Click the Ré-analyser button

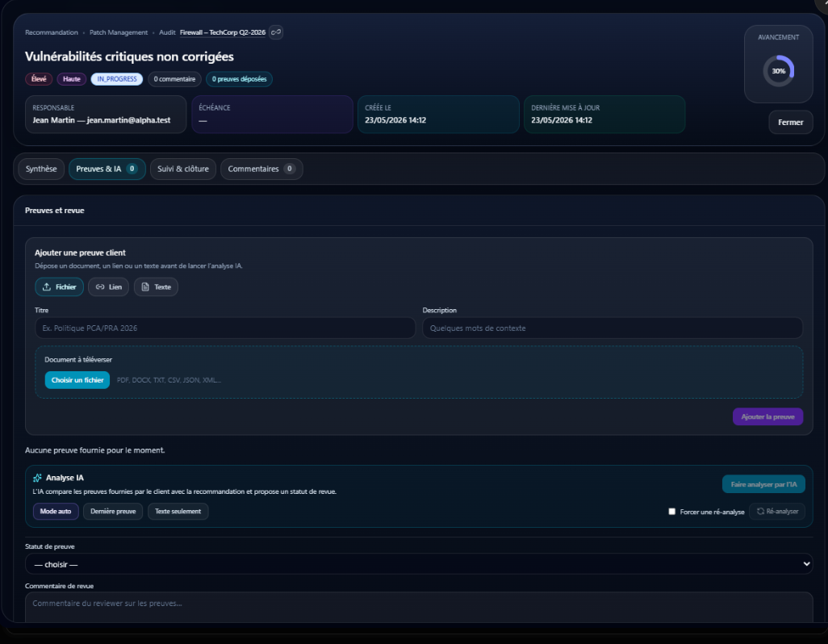(777, 511)
